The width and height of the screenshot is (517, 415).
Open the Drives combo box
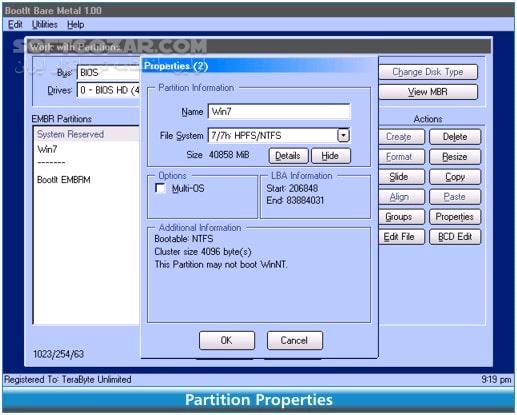click(109, 90)
